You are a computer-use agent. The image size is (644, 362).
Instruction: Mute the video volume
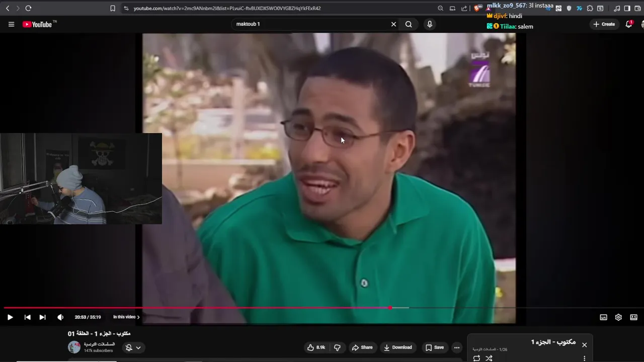click(x=60, y=317)
